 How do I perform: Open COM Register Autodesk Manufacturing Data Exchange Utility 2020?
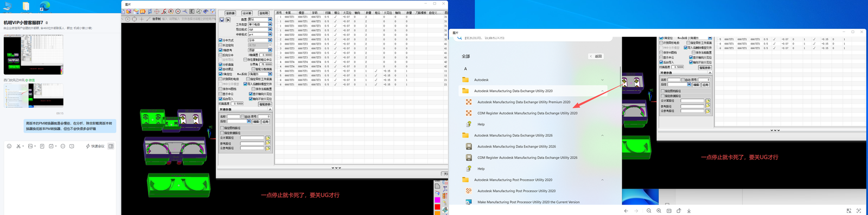(x=527, y=113)
